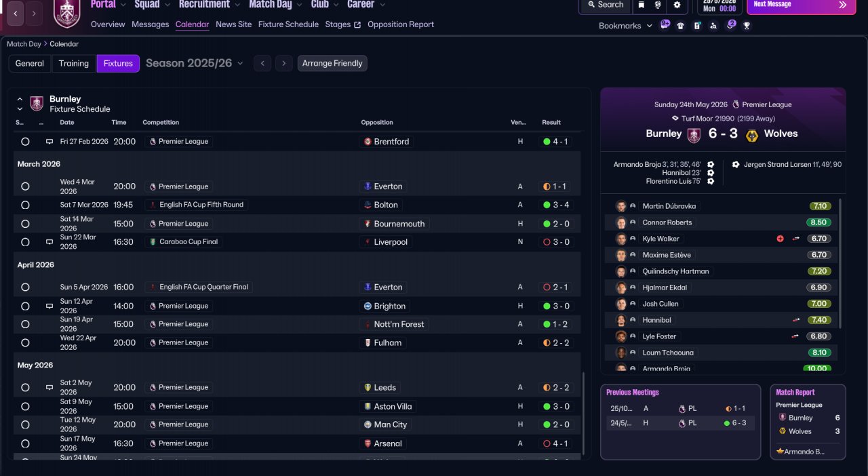Image resolution: width=868 pixels, height=476 pixels.
Task: Select the Fixtures tab
Action: tap(118, 63)
